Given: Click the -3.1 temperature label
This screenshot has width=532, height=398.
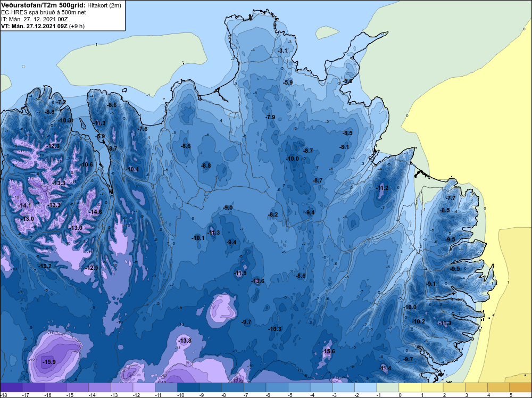Looking at the screenshot, I should [282, 51].
